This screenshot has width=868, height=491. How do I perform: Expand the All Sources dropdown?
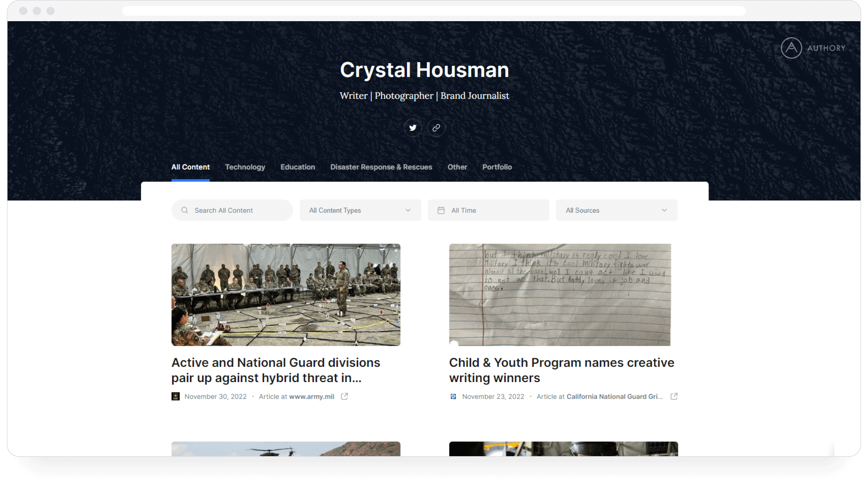(x=616, y=210)
